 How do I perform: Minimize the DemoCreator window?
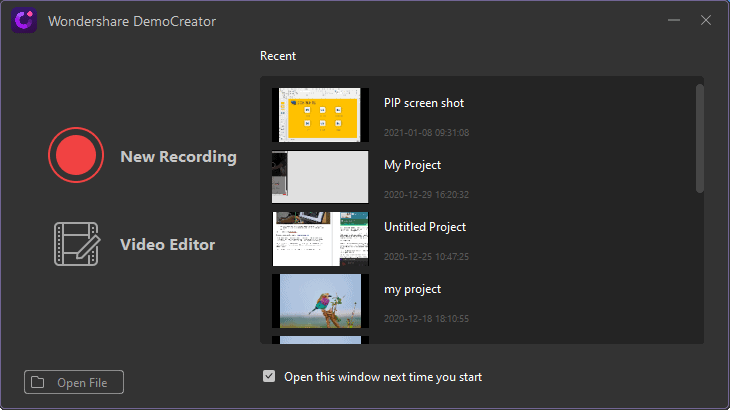674,20
